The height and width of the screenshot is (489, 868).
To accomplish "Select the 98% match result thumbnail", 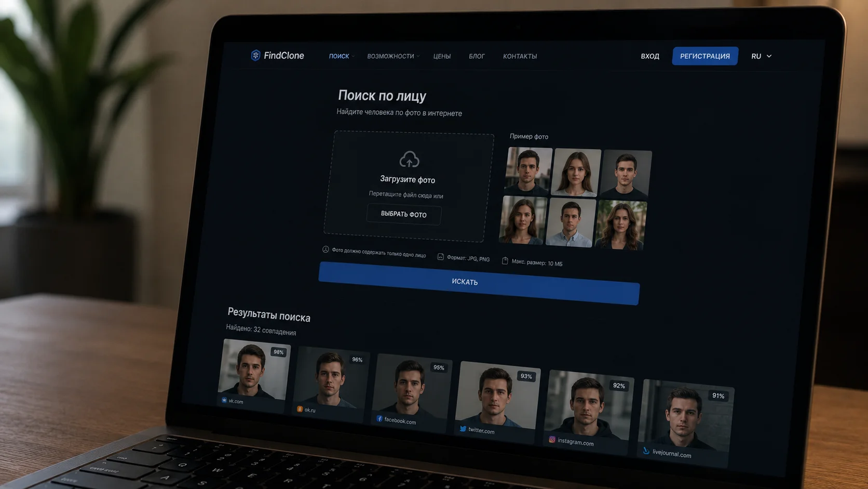I will [254, 373].
